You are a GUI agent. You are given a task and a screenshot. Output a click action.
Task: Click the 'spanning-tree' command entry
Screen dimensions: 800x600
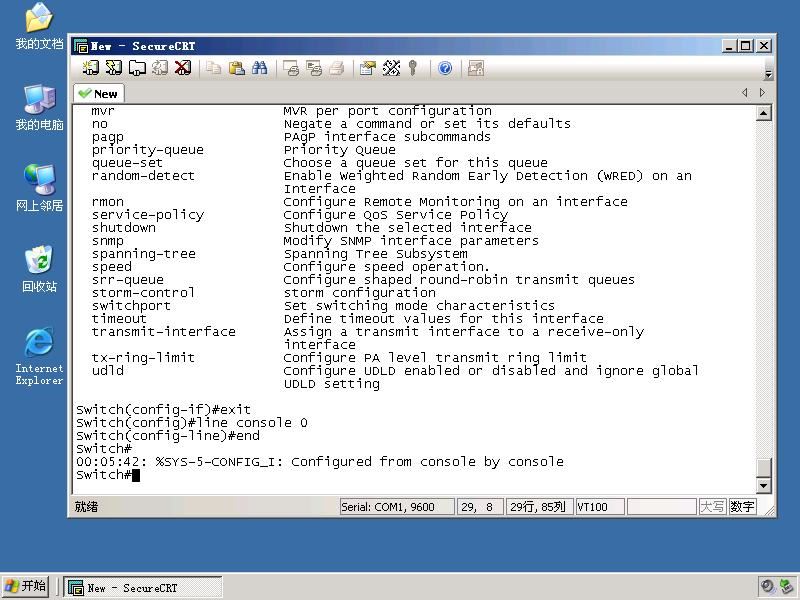tap(144, 254)
